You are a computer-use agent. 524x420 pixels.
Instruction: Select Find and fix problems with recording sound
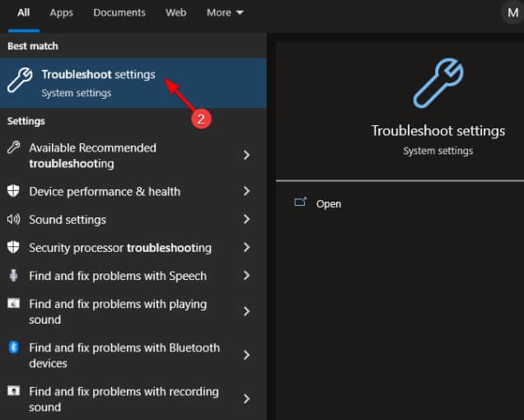point(124,399)
